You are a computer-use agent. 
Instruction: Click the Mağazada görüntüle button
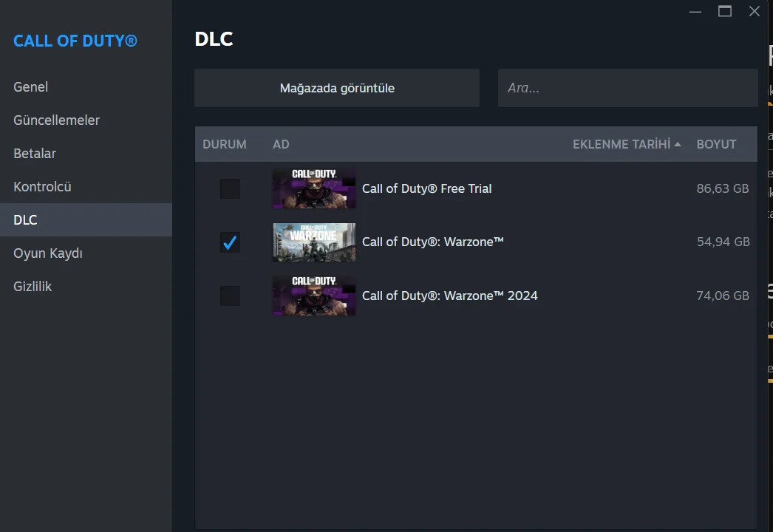coord(337,88)
